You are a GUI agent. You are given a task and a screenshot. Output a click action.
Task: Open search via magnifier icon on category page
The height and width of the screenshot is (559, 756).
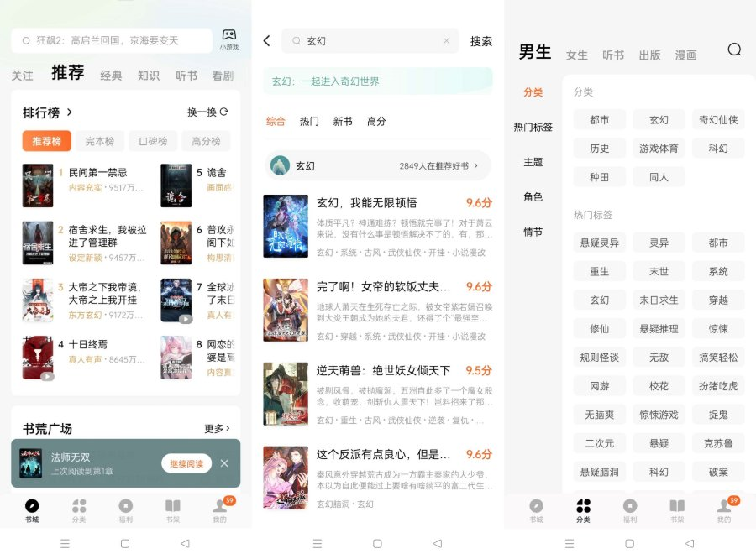click(x=734, y=50)
